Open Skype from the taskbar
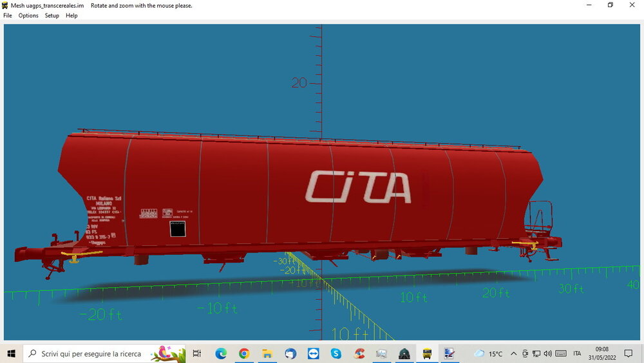The width and height of the screenshot is (644, 363). pyautogui.click(x=336, y=353)
